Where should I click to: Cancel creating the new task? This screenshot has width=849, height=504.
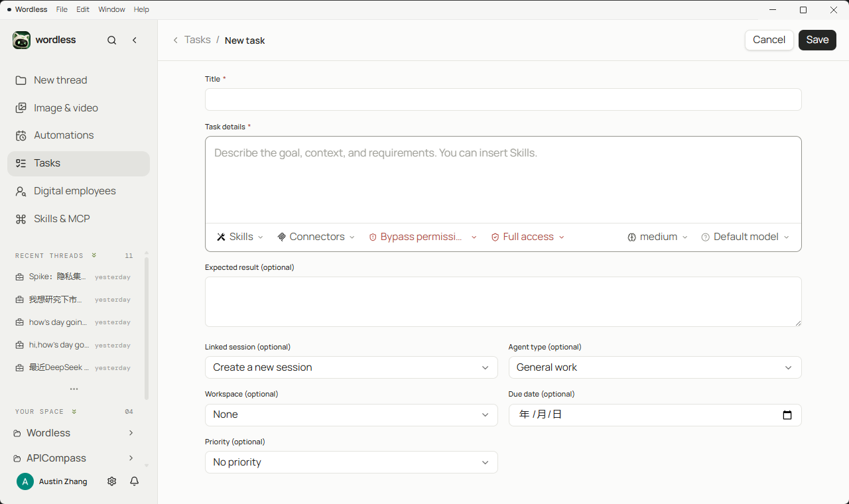[769, 40]
